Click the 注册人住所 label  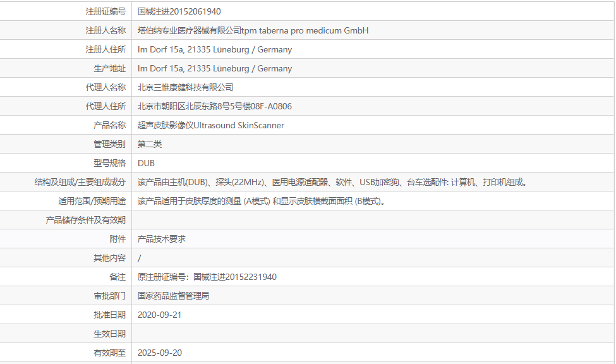pyautogui.click(x=106, y=49)
